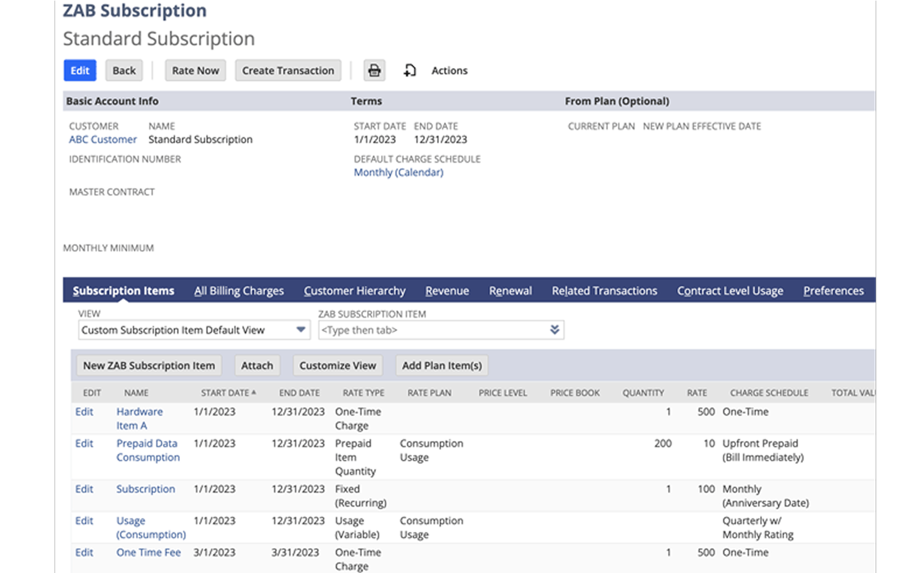Sort by Quantity column header
This screenshot has height=573, width=924.
643,393
